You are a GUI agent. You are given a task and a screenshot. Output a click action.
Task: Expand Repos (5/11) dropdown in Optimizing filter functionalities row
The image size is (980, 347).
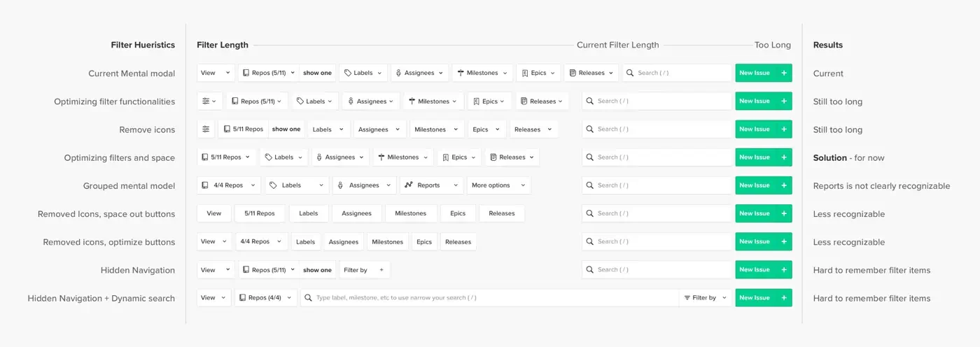257,101
